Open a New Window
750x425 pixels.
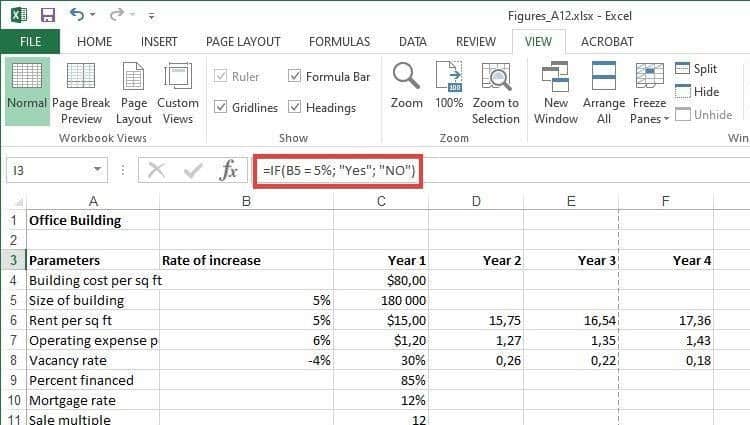click(x=556, y=93)
